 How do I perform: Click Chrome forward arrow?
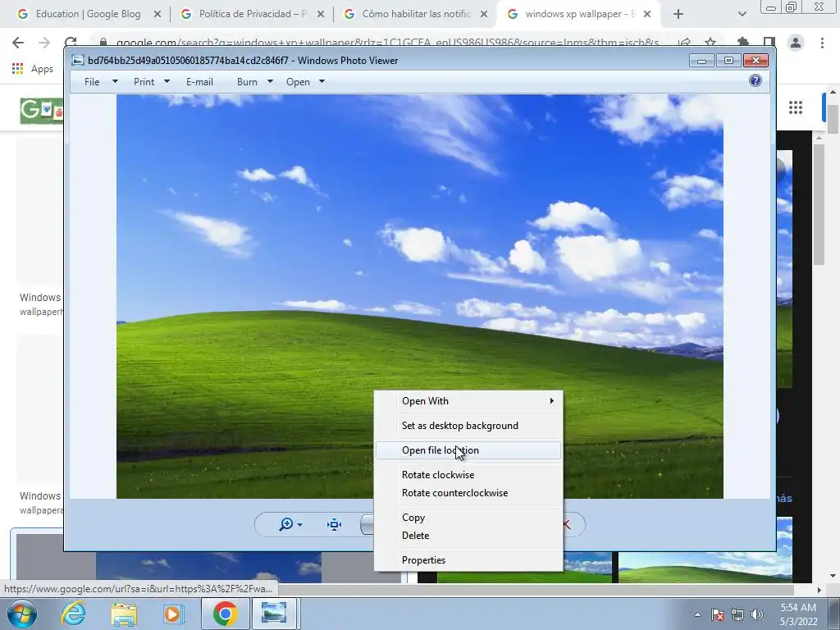[44, 43]
